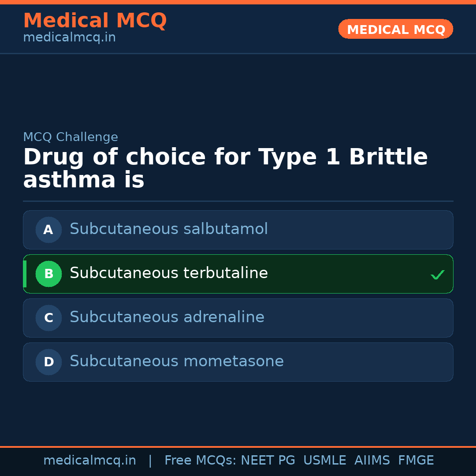Click AIIMS in the footer

point(372,461)
